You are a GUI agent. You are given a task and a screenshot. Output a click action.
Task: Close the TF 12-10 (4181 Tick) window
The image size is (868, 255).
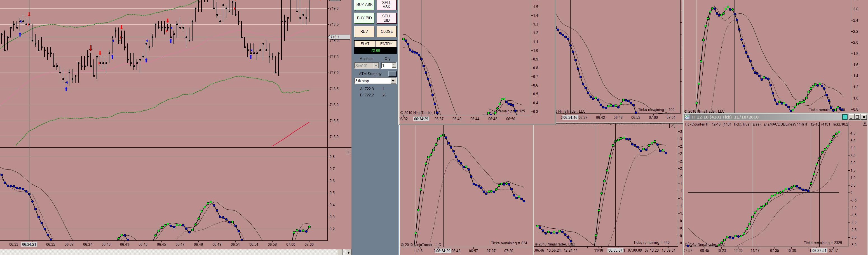(864, 117)
